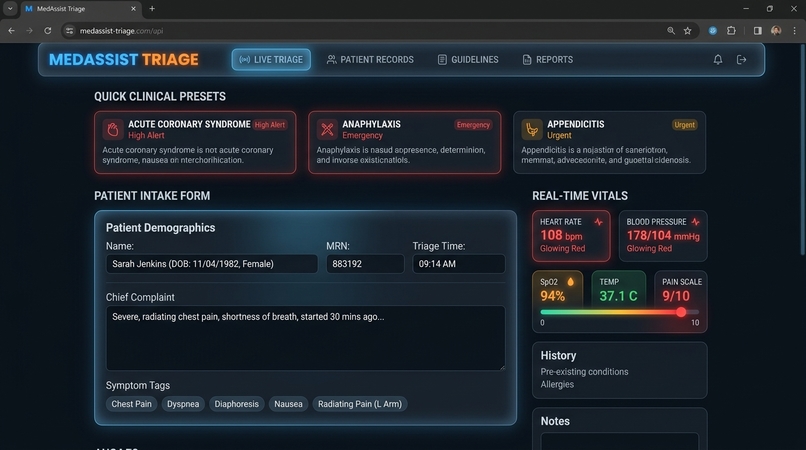
Task: Click Pre-existing conditions in History
Action: click(x=584, y=372)
